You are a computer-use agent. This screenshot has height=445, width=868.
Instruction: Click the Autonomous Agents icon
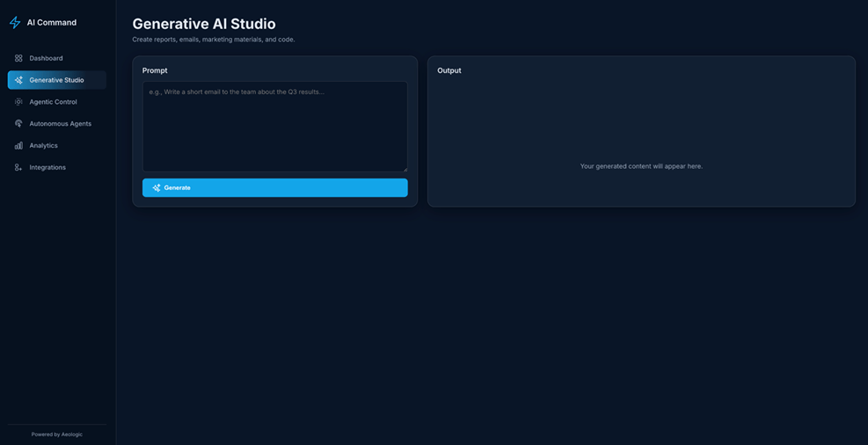coord(18,123)
